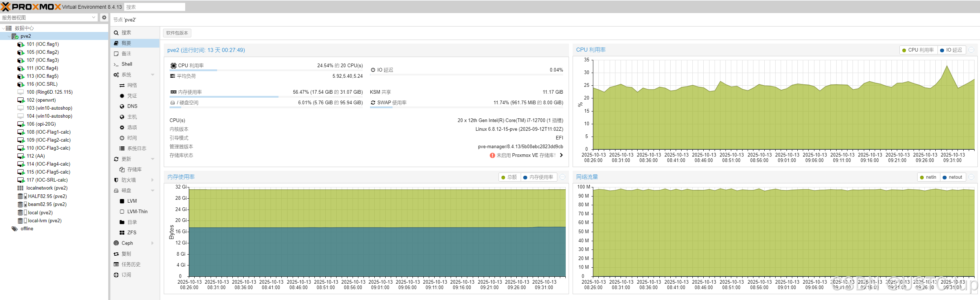Screen dimensions: 980x300
Task: Open Shell via its terminal icon
Action: 116,64
